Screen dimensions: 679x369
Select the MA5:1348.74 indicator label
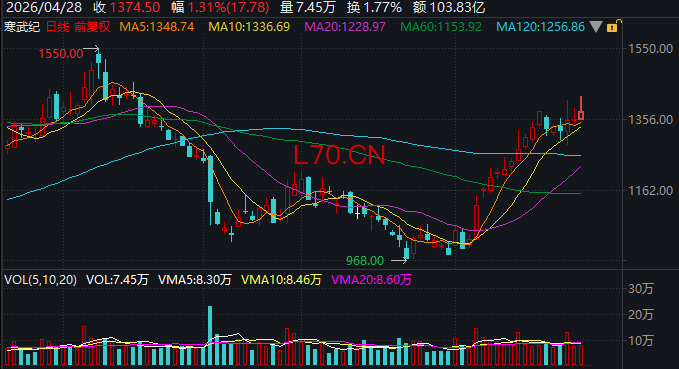pos(156,27)
